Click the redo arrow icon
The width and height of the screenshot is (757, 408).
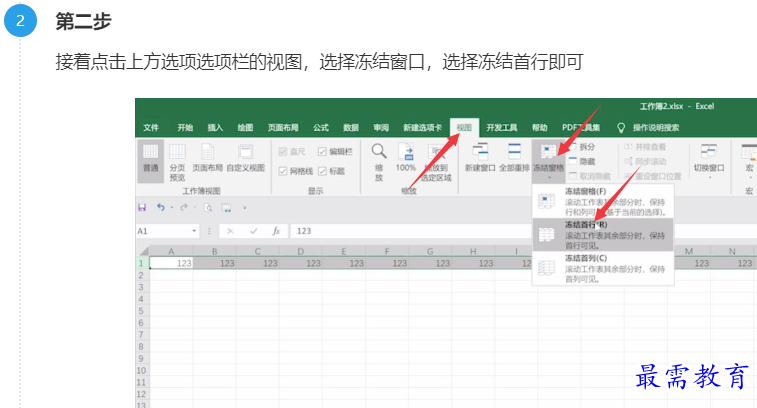coord(184,208)
